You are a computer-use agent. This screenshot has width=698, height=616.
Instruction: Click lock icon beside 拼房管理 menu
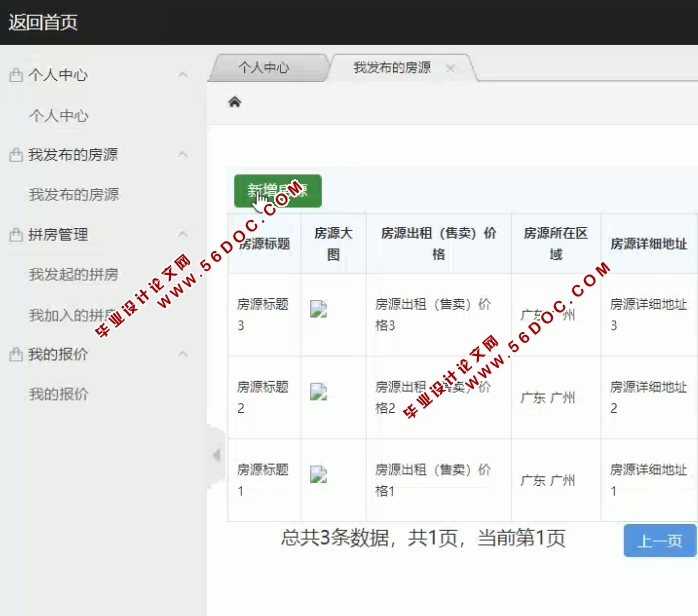(16, 235)
